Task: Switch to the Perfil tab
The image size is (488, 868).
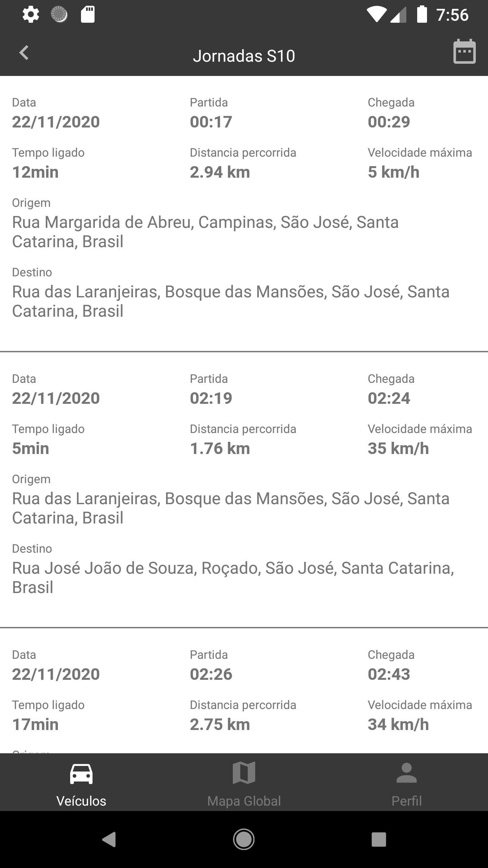Action: [406, 801]
